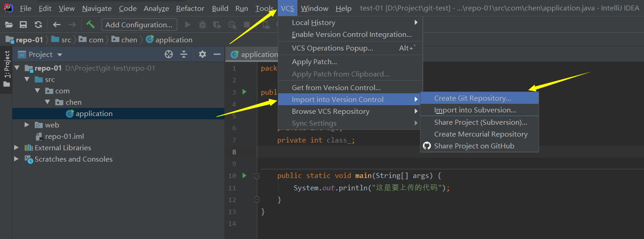The image size is (644, 239).
Task: Click the Run play icon in toolbar
Action: [187, 25]
